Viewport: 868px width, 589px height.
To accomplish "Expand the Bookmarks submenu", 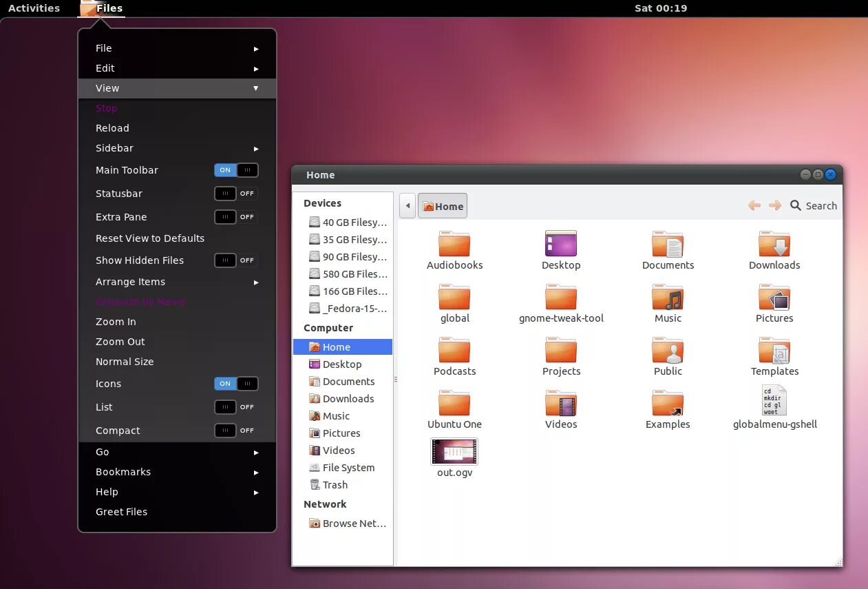I will point(123,472).
